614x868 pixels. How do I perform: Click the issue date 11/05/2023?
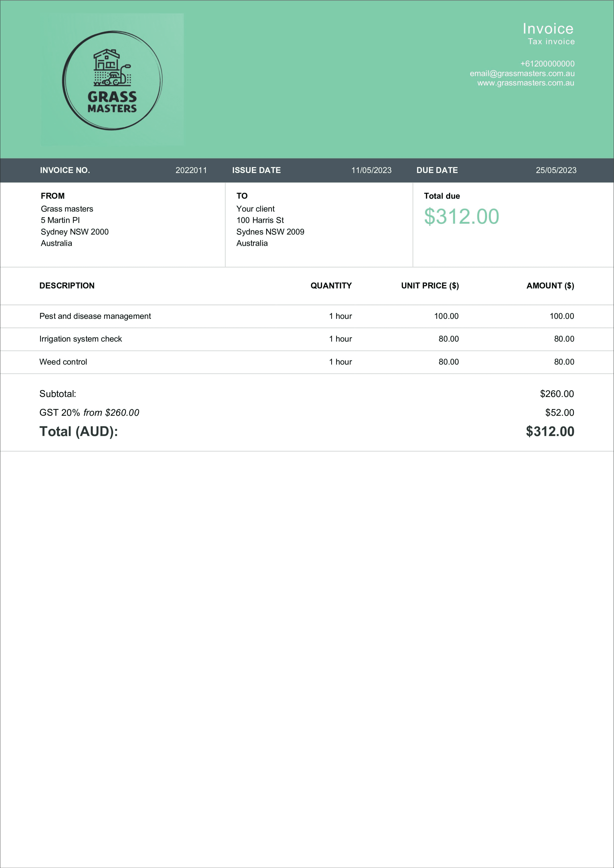[x=371, y=170]
